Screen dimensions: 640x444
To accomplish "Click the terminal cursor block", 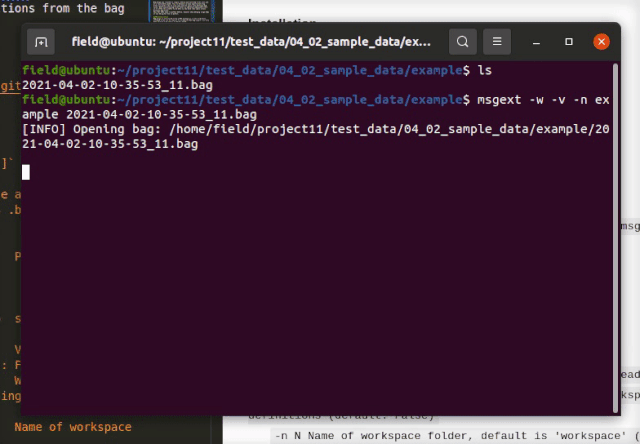I will (x=26, y=172).
